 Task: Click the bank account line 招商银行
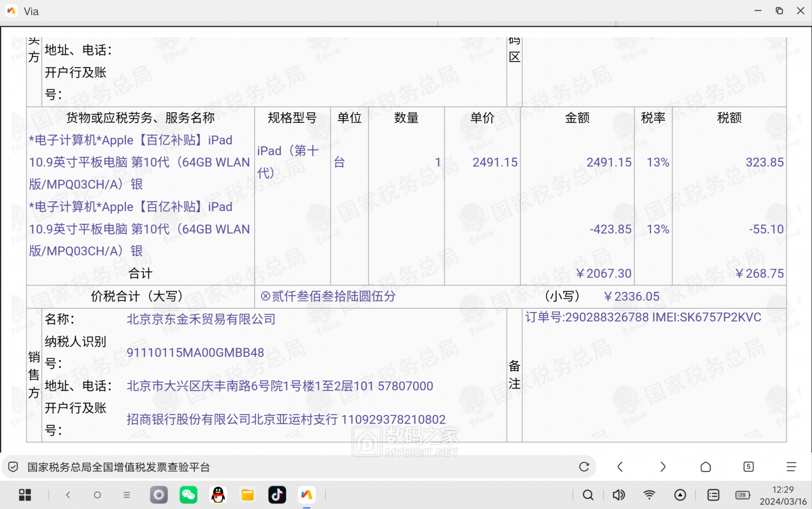tap(286, 420)
